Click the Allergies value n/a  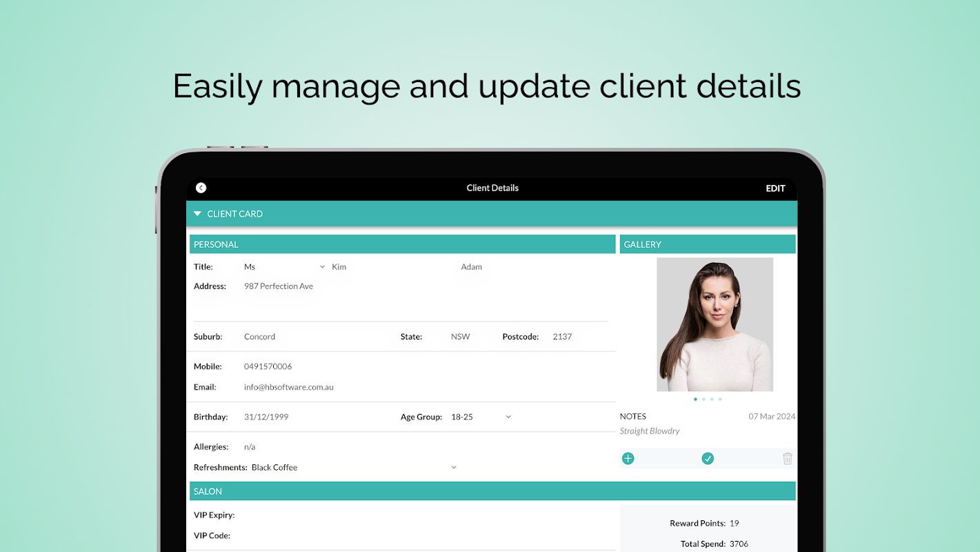(x=250, y=447)
